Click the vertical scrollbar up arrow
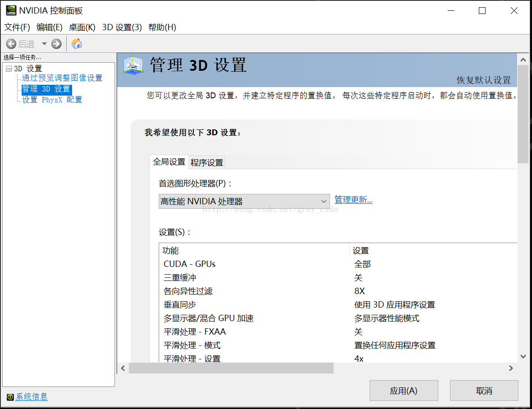 (x=523, y=60)
